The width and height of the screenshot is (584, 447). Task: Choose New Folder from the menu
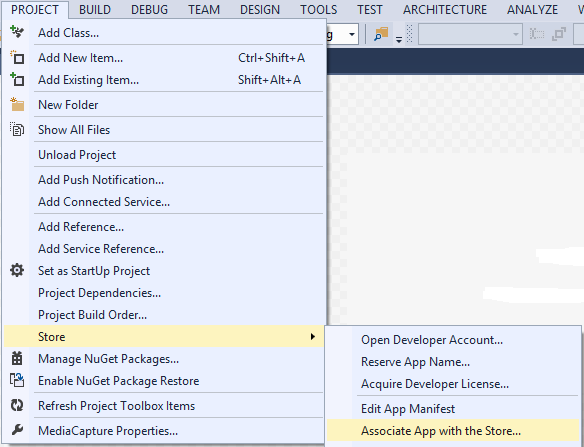(164, 105)
